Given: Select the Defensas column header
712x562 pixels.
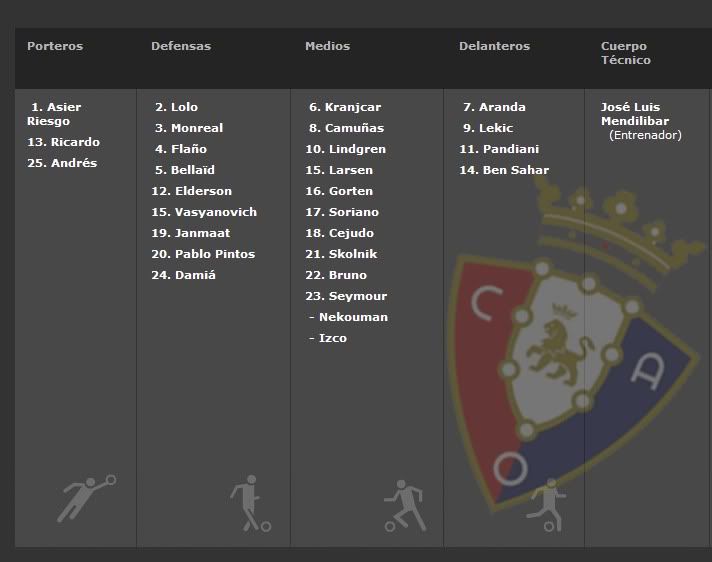Looking at the screenshot, I should click(x=181, y=46).
